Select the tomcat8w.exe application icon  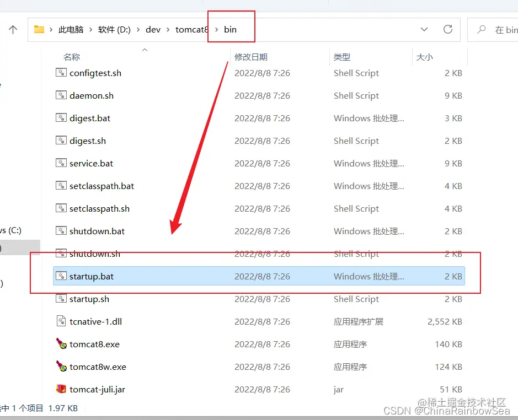(61, 367)
